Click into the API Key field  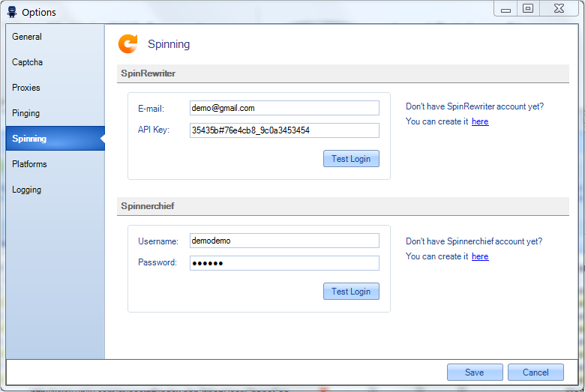coord(284,130)
